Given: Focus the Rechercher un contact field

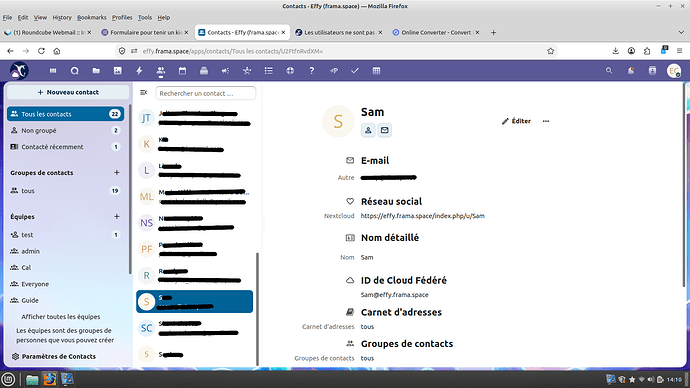Looking at the screenshot, I should (206, 93).
